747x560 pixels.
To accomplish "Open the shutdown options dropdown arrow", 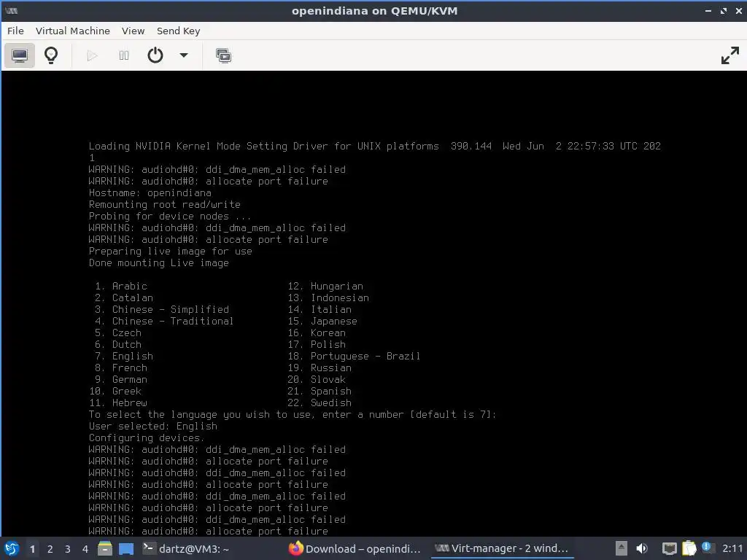I will tap(184, 55).
